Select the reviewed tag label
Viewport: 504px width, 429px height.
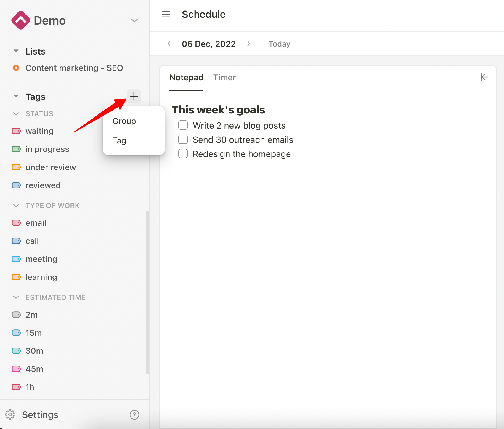click(43, 185)
